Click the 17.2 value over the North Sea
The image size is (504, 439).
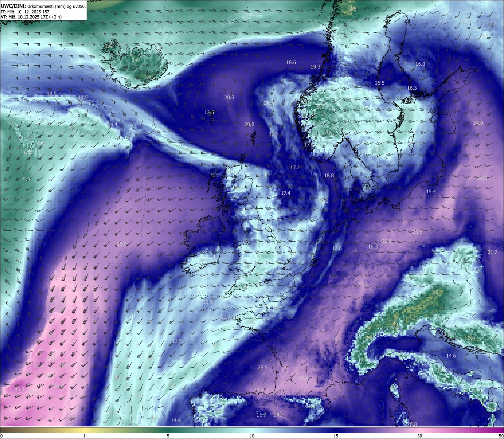click(295, 167)
